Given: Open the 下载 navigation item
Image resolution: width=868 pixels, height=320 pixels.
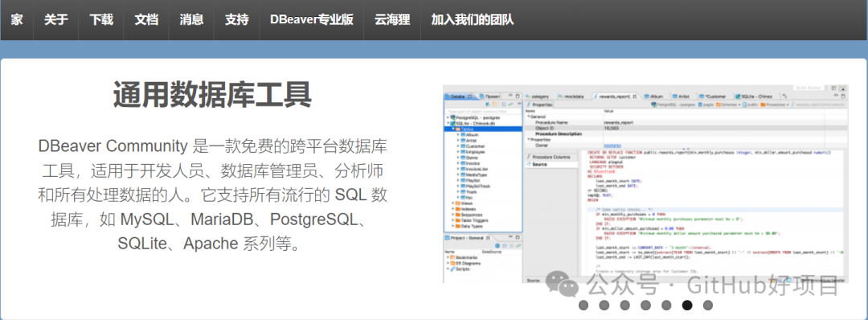Looking at the screenshot, I should (101, 20).
